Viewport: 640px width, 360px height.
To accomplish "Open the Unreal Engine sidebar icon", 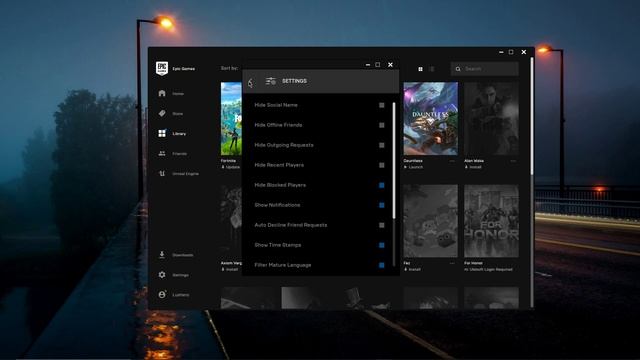I will pyautogui.click(x=162, y=173).
